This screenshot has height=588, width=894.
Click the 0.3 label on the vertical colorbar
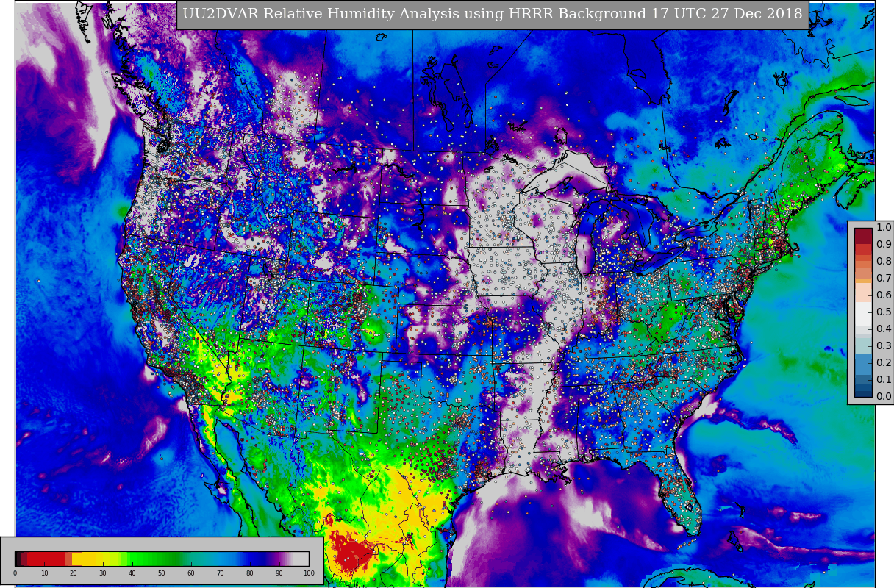(884, 345)
